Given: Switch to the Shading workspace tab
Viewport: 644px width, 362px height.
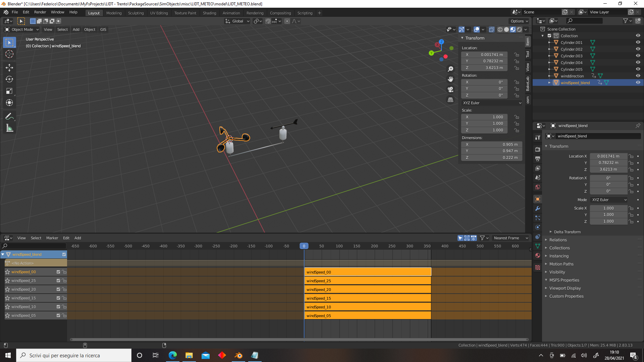Looking at the screenshot, I should pos(209,13).
